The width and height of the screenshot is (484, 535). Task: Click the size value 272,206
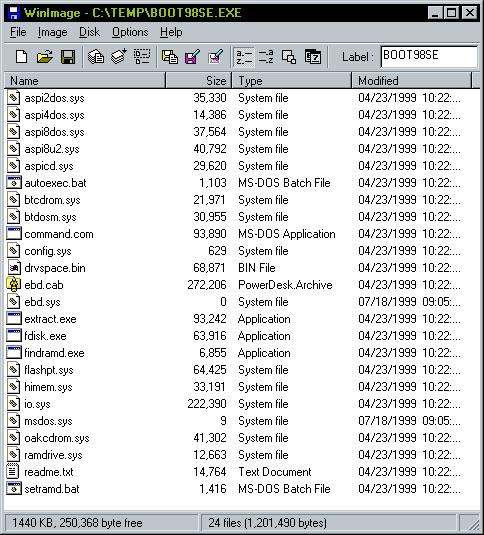click(207, 285)
